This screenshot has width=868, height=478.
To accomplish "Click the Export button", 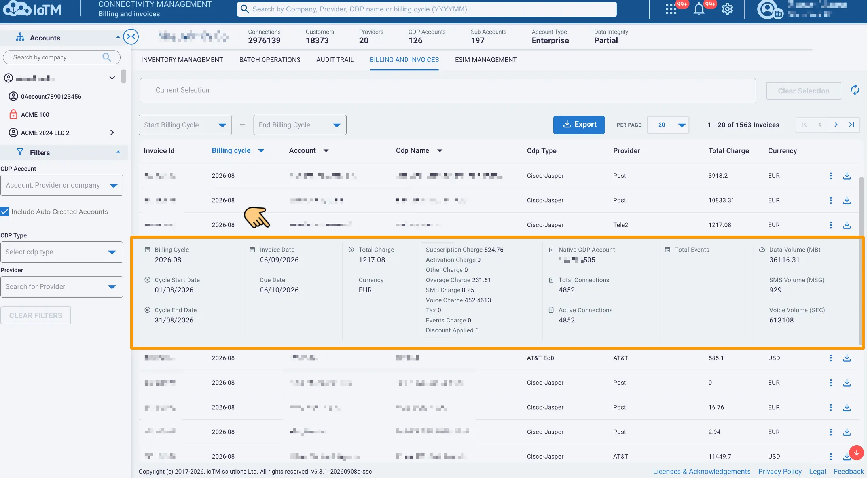I will pos(579,125).
